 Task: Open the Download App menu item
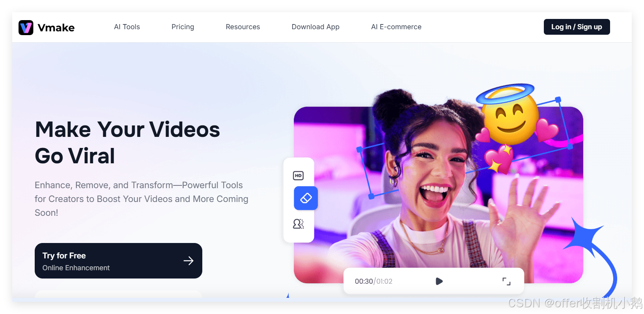point(315,27)
